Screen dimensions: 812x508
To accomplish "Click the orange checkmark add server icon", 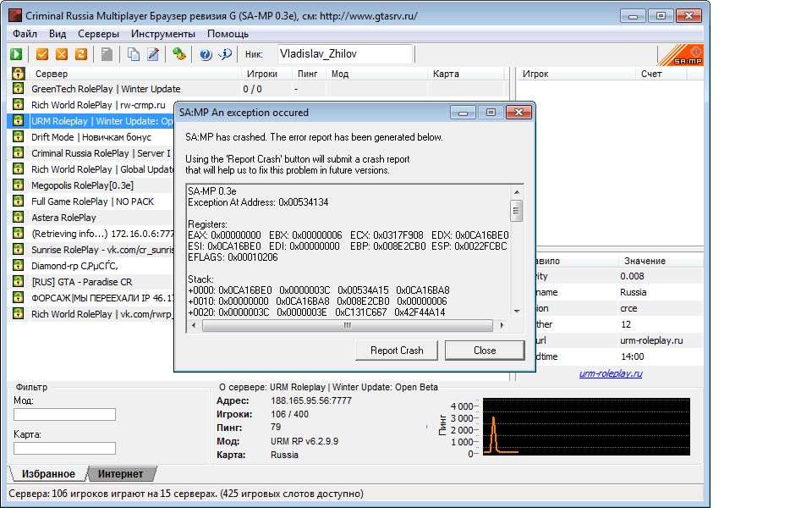I will click(x=42, y=54).
